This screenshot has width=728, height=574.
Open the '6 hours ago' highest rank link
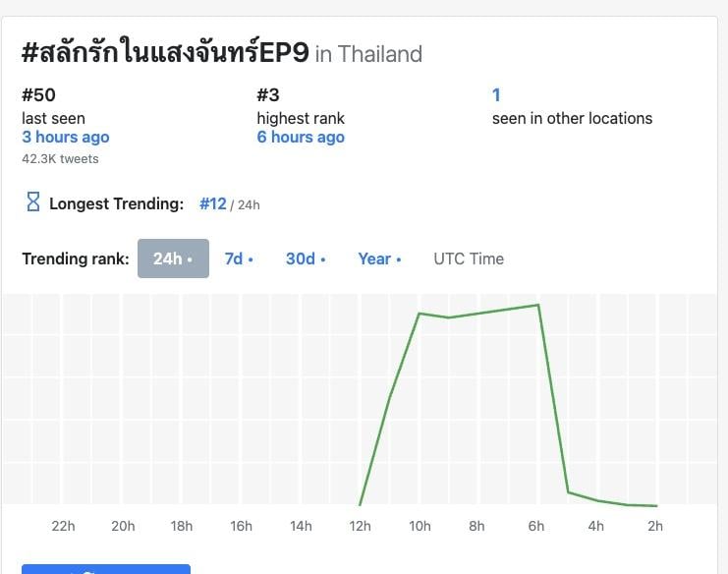(x=301, y=137)
